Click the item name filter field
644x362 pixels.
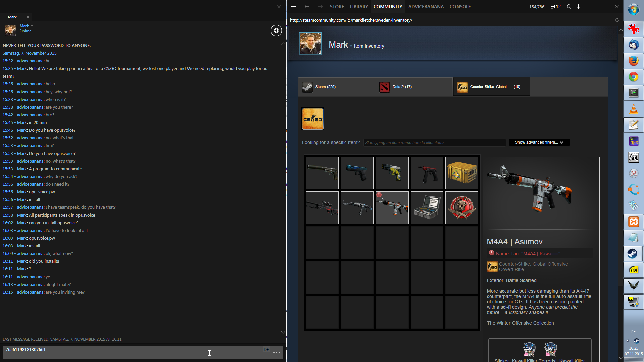point(434,143)
